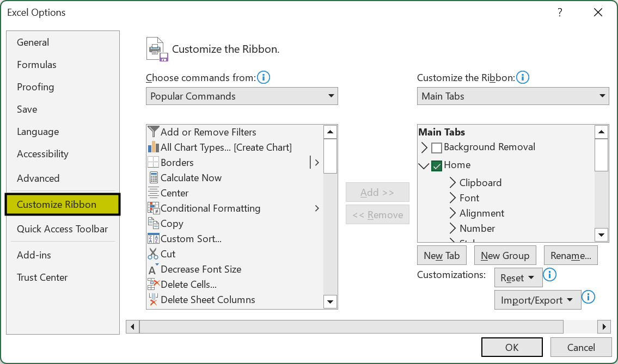Click the Rename... button
Image resolution: width=618 pixels, height=364 pixels.
(571, 256)
